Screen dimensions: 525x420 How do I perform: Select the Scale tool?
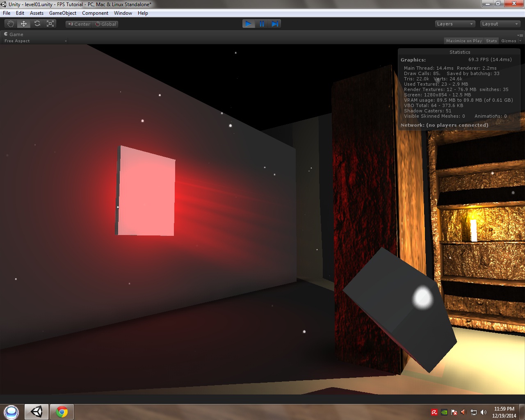pyautogui.click(x=50, y=23)
